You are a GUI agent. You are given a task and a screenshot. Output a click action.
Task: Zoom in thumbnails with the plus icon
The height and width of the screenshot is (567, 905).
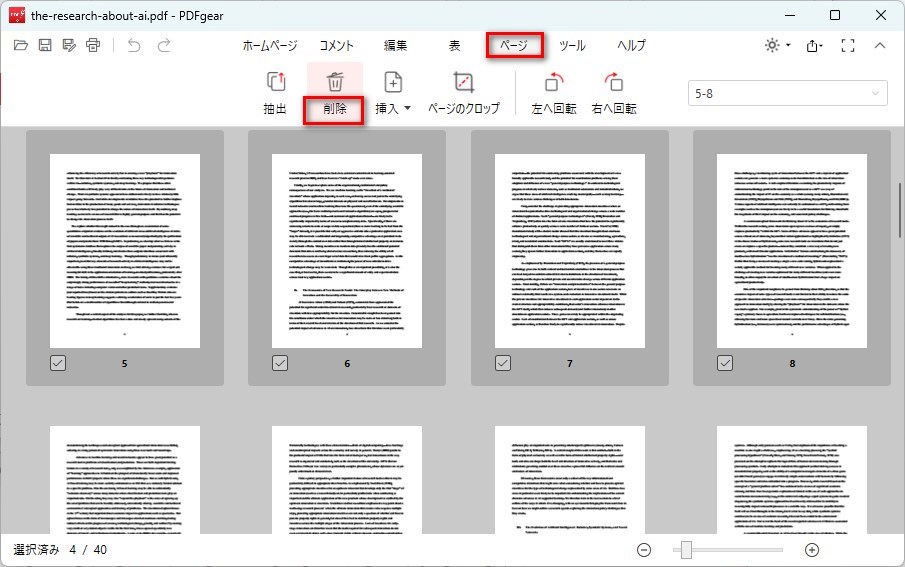point(811,550)
